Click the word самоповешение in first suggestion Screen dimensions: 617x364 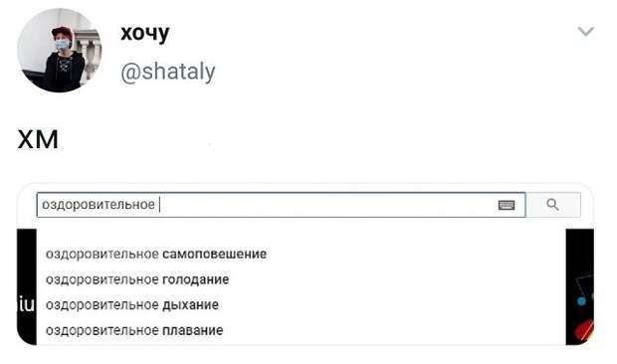[x=214, y=254]
